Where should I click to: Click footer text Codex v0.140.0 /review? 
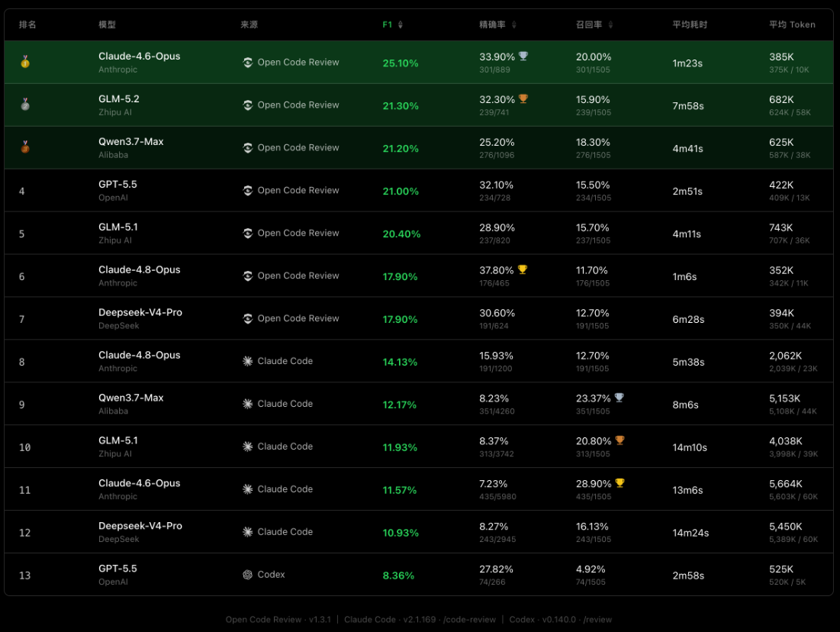point(560,620)
